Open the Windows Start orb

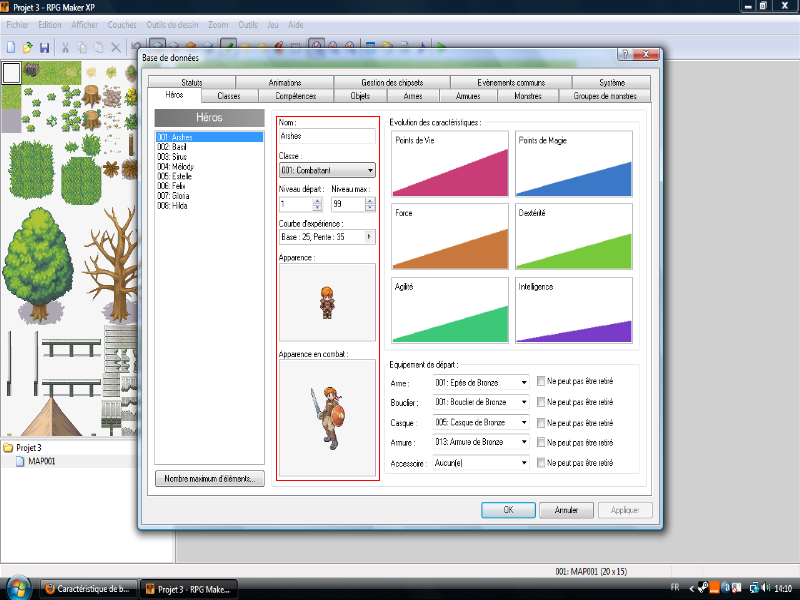18,587
